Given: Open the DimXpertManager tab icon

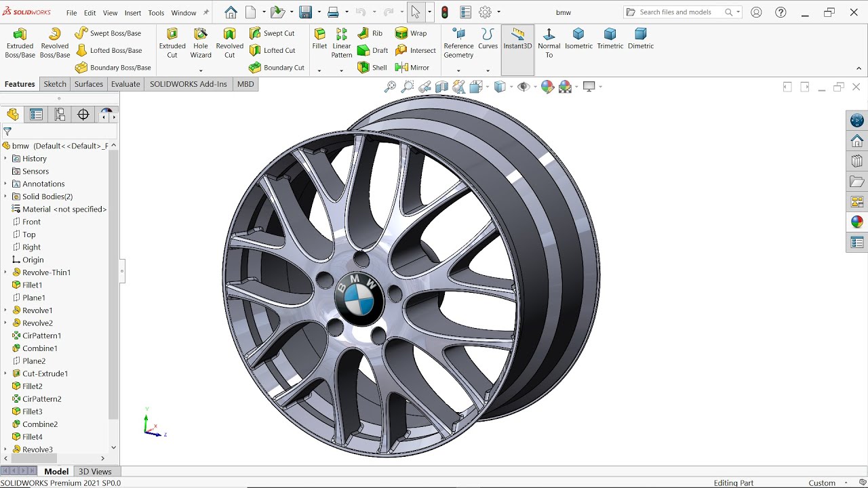Looking at the screenshot, I should coord(83,115).
